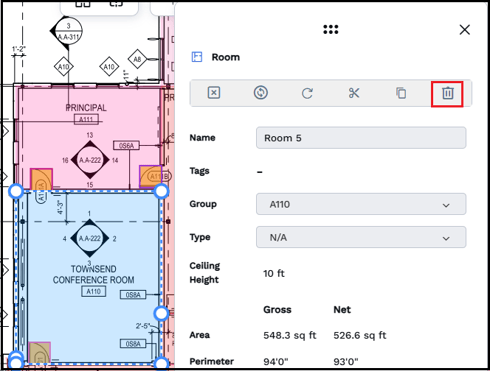Click the Tags dash value
The image size is (490, 371).
[x=260, y=172]
